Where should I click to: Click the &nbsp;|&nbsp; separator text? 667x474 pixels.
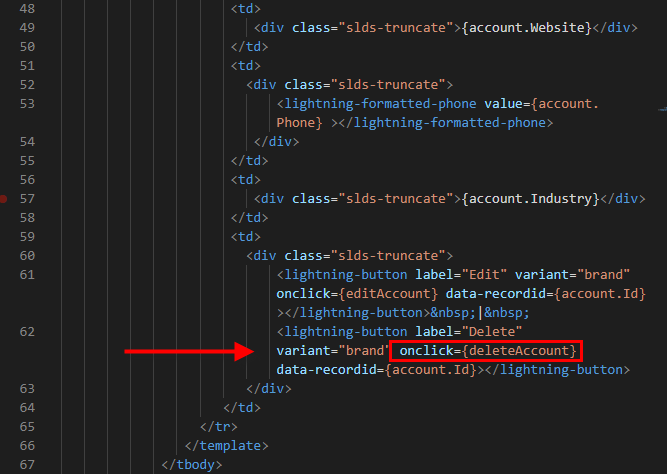pos(480,313)
